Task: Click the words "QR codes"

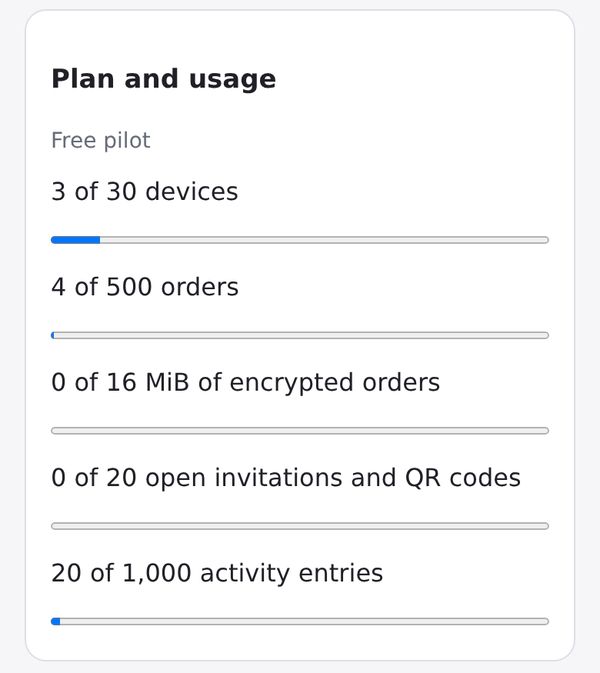Action: coord(463,478)
